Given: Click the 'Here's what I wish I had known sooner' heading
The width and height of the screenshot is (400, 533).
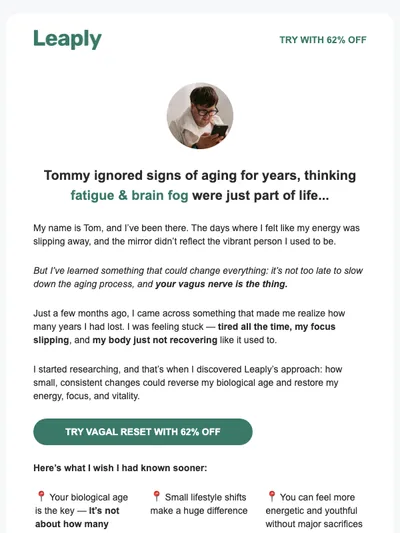Looking at the screenshot, I should (120, 468).
